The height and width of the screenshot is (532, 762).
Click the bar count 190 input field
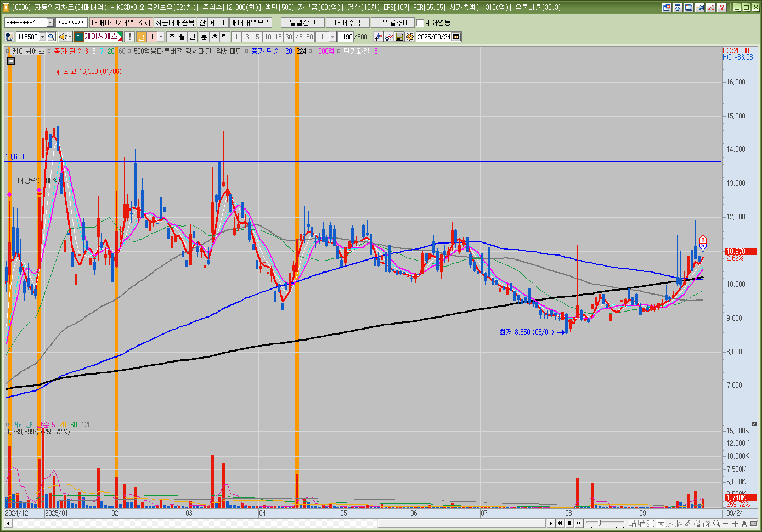[x=346, y=37]
